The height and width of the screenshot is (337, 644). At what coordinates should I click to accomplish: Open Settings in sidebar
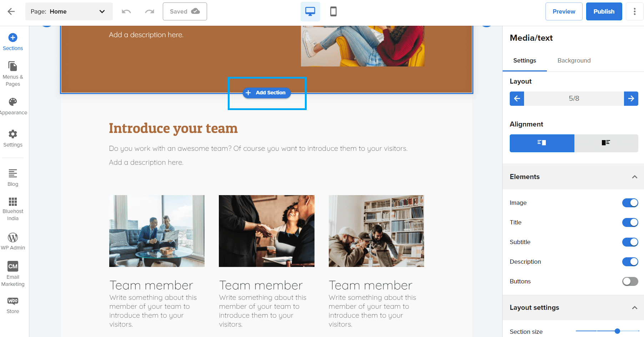13,139
